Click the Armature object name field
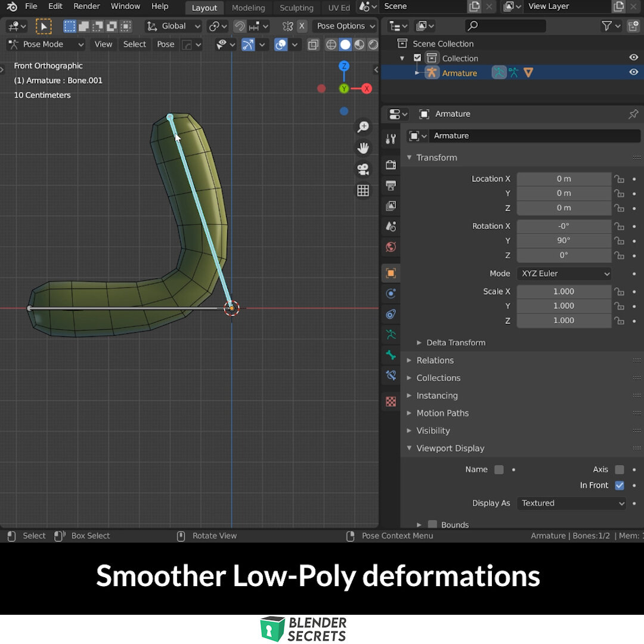 (x=534, y=136)
